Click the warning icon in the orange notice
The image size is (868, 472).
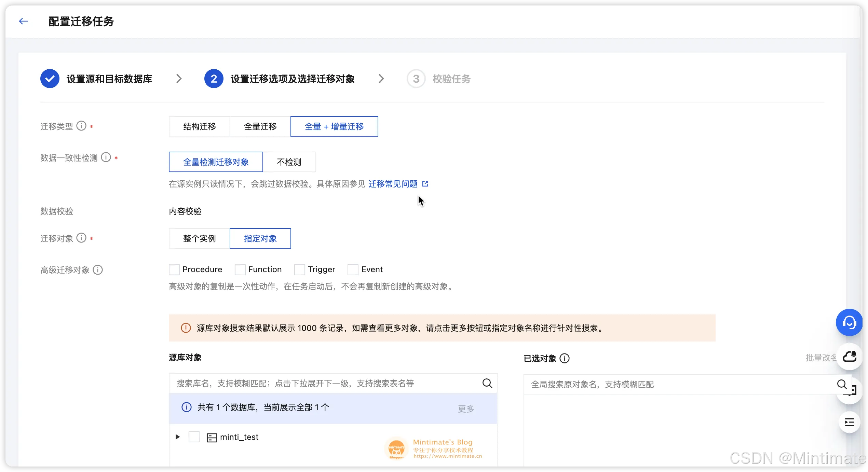tap(186, 328)
